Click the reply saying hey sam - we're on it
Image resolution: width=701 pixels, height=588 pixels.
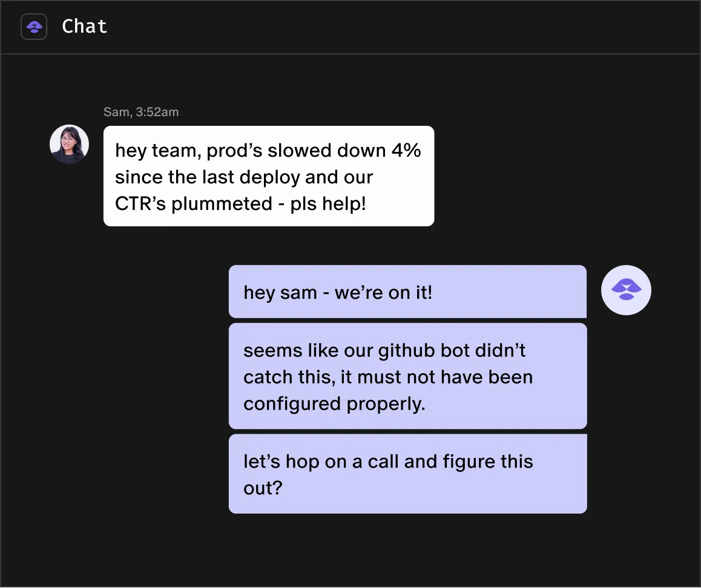click(407, 292)
